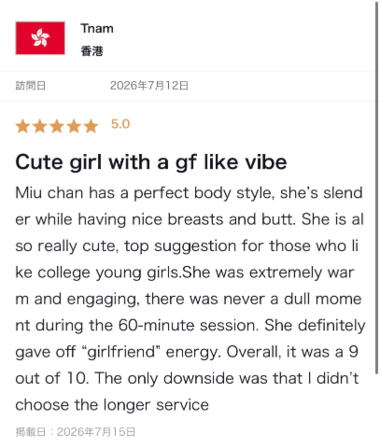Click the 訪問日 label
This screenshot has height=448, width=380.
coord(31,86)
